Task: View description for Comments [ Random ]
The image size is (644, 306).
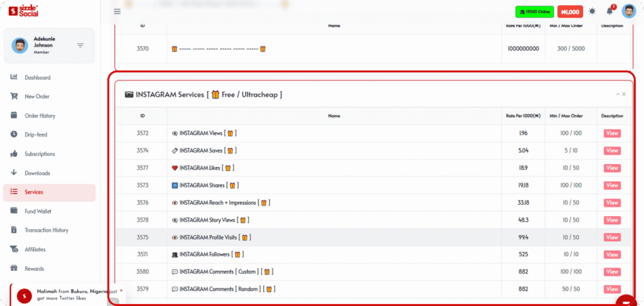Action: (x=612, y=289)
